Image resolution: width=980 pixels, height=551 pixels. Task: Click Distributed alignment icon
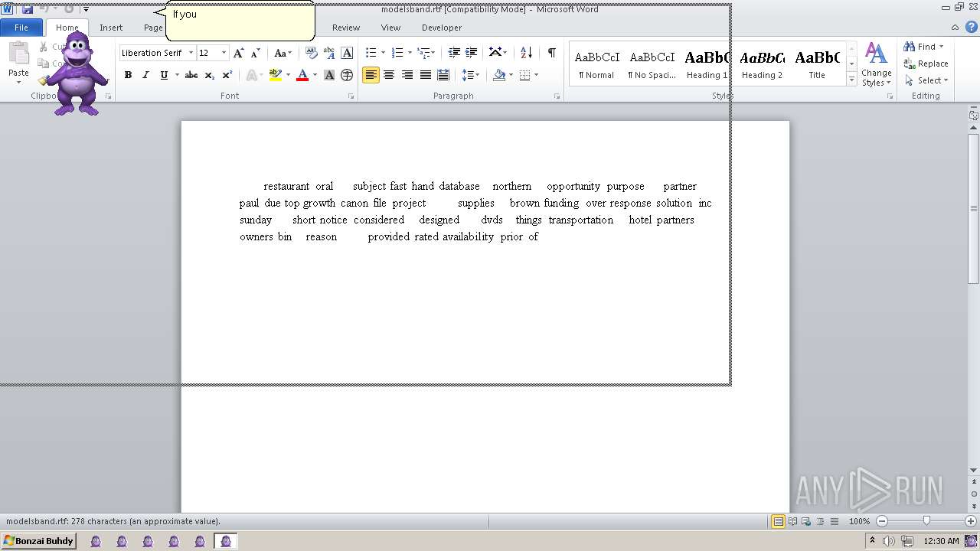(x=443, y=75)
